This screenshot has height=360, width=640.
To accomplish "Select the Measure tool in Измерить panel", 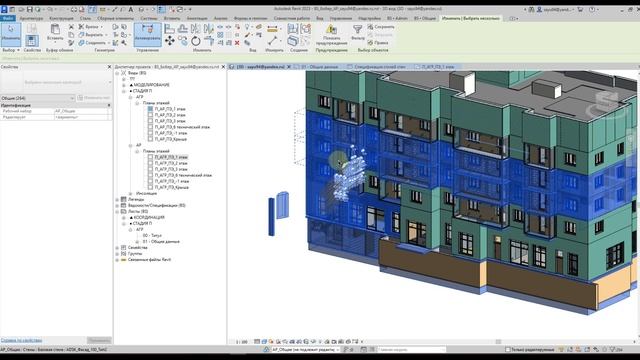I will [273, 29].
